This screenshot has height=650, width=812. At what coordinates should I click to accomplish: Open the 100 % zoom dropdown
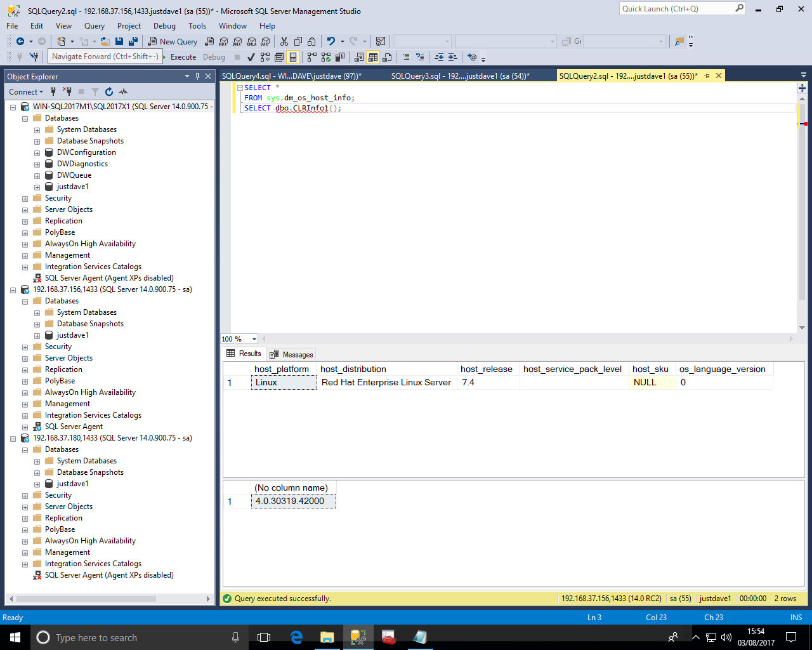(254, 339)
